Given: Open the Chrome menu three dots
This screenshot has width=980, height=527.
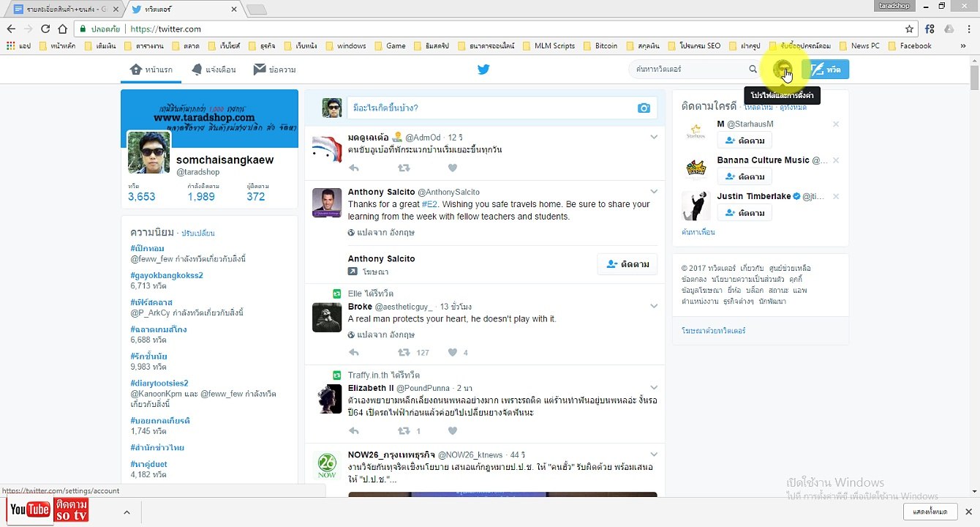Looking at the screenshot, I should point(968,29).
